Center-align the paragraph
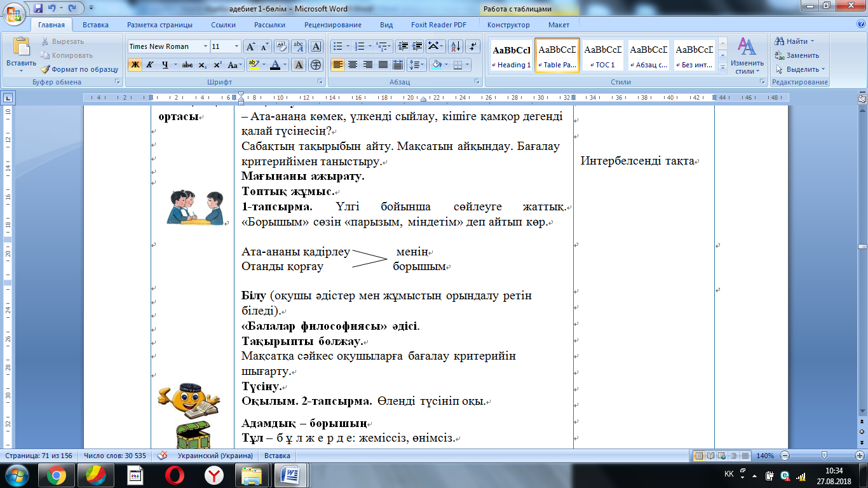This screenshot has width=868, height=488. [x=352, y=65]
